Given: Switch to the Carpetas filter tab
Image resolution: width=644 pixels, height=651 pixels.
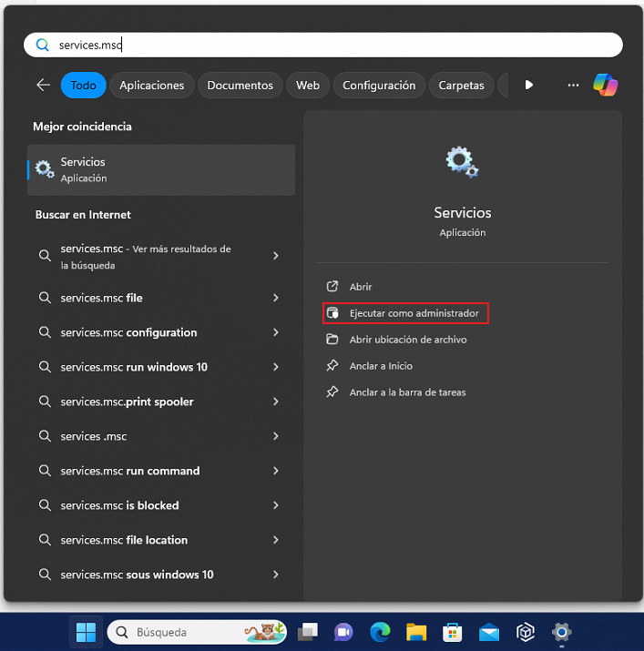Looking at the screenshot, I should (461, 85).
